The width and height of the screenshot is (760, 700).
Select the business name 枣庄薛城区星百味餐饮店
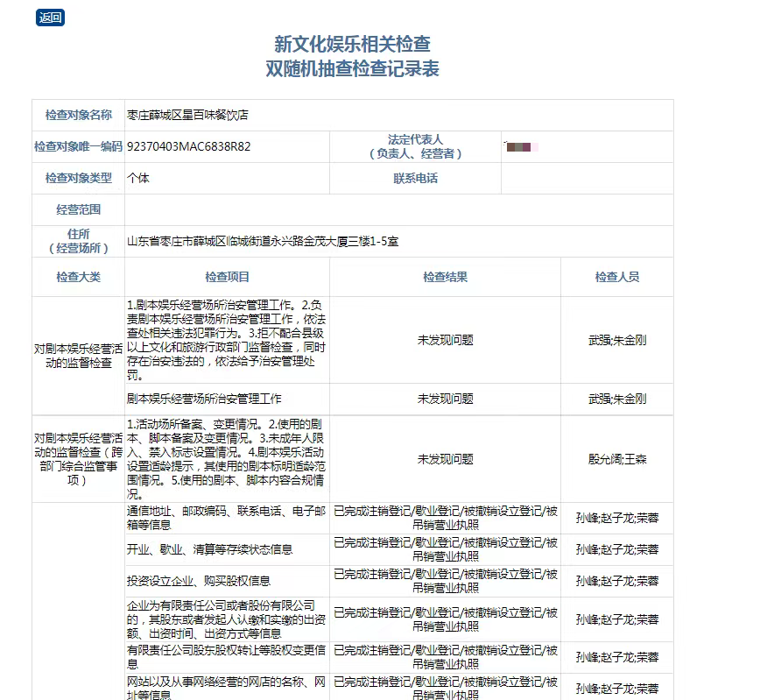(x=187, y=115)
